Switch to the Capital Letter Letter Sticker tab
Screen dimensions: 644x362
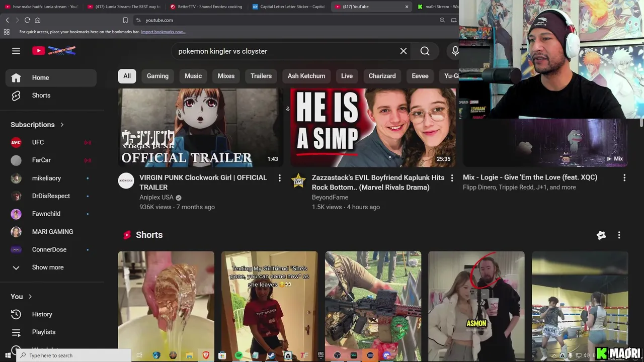pos(288,7)
